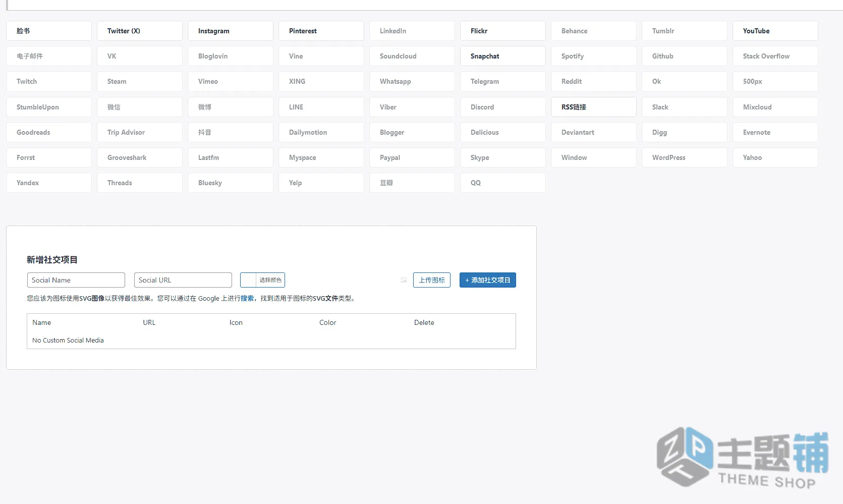This screenshot has height=504, width=843.
Task: Enable the Goodreads social item
Action: point(49,132)
